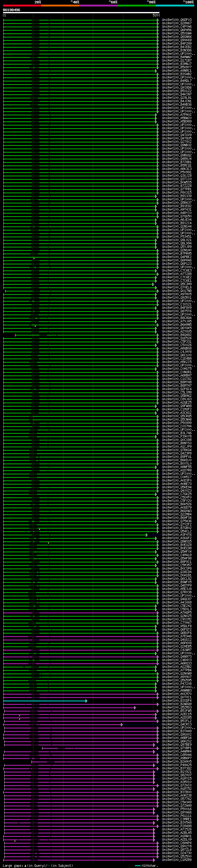This screenshot has width=197, height=868.
Task: Select hit label UniRef100_B3SDF4
Action: point(177,700)
